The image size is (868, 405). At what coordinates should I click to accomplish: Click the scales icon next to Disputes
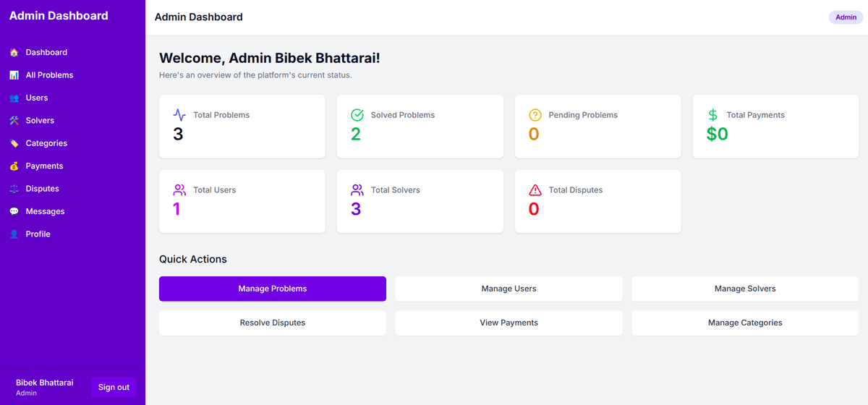click(x=14, y=189)
